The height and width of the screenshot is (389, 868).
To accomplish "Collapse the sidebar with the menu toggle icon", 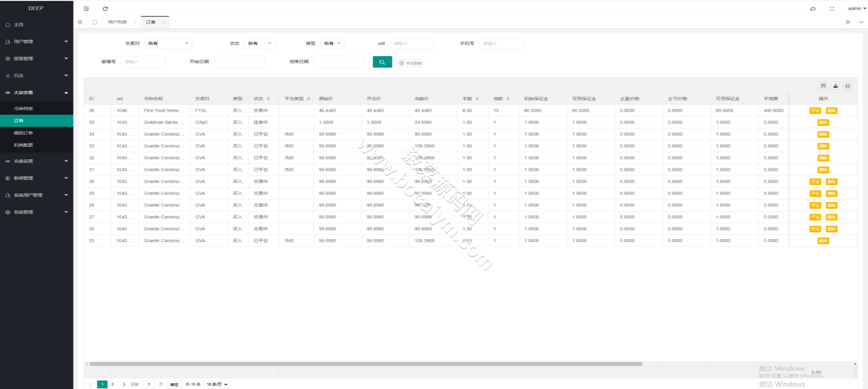I will coord(86,9).
